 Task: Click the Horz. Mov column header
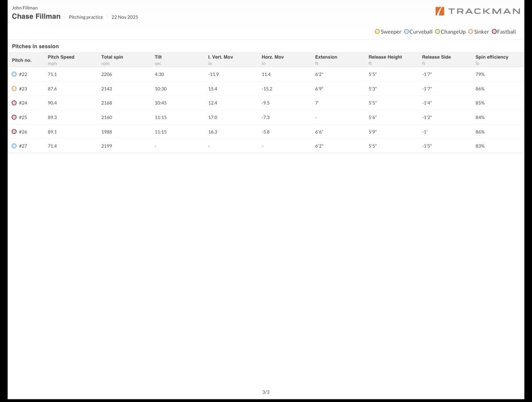[272, 57]
